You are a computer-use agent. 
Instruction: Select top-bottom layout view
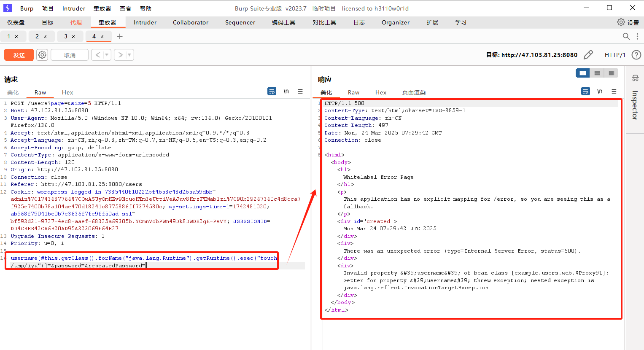597,73
